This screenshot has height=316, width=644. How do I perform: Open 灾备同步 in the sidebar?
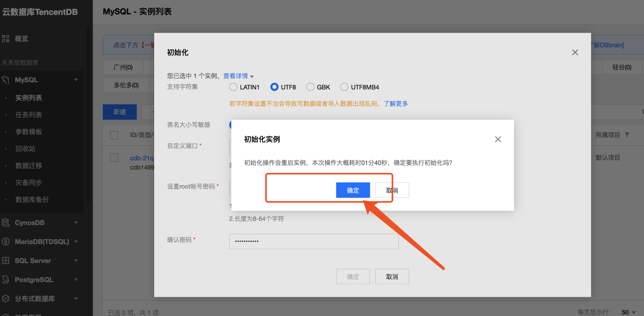tap(29, 182)
